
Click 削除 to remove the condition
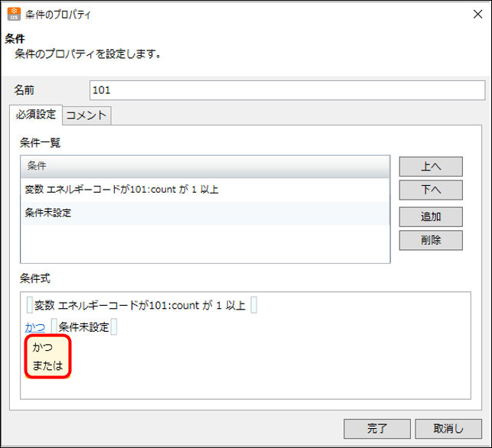pyautogui.click(x=431, y=240)
